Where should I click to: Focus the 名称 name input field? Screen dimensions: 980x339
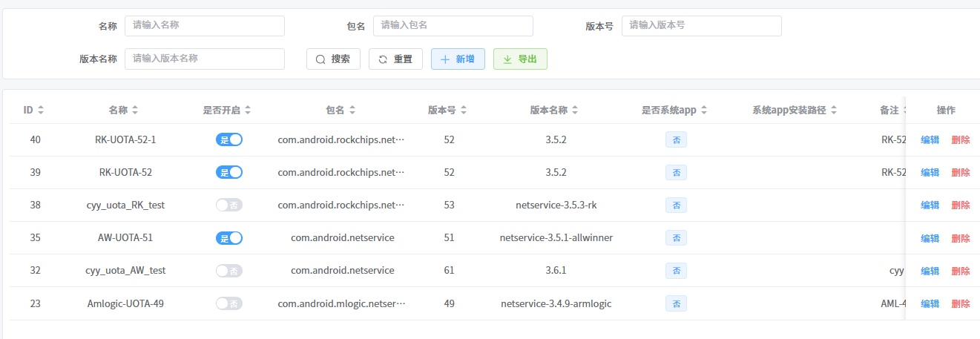pos(205,25)
